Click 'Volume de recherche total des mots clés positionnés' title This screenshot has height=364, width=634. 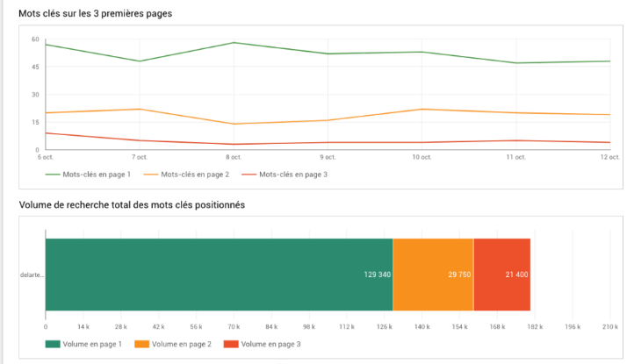coord(132,205)
